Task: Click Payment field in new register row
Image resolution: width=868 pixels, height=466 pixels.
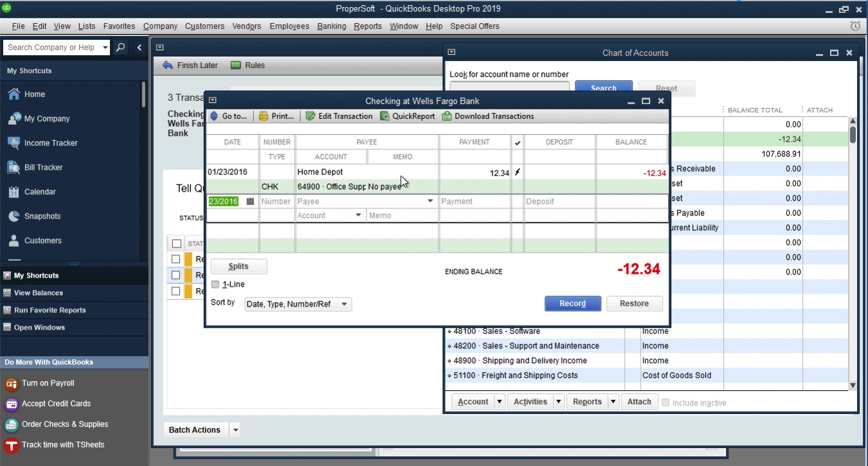Action: pyautogui.click(x=475, y=201)
